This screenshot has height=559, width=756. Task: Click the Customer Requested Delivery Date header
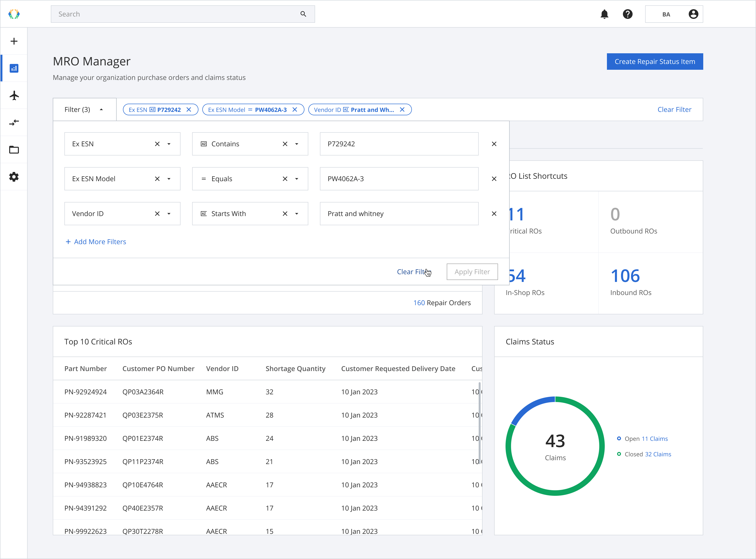[x=398, y=369]
